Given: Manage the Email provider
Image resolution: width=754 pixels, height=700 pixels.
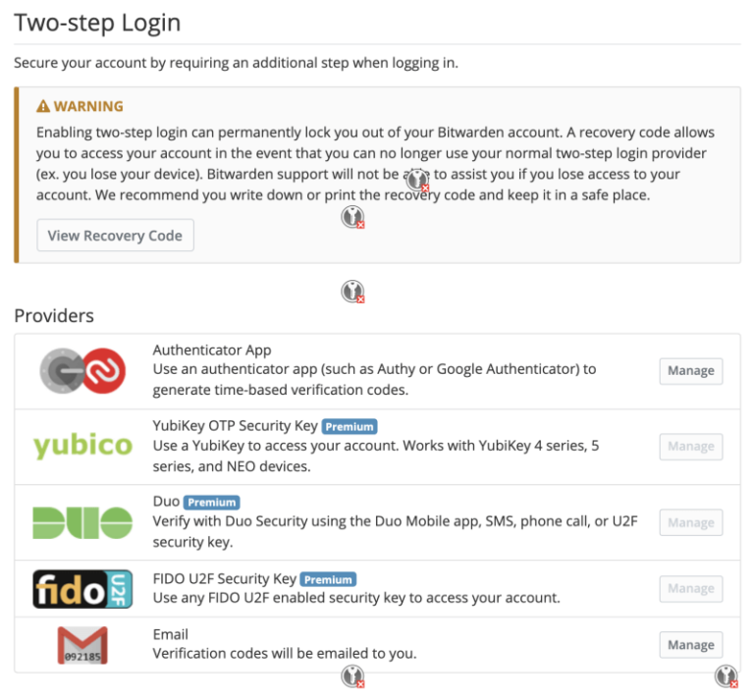Looking at the screenshot, I should pyautogui.click(x=690, y=645).
